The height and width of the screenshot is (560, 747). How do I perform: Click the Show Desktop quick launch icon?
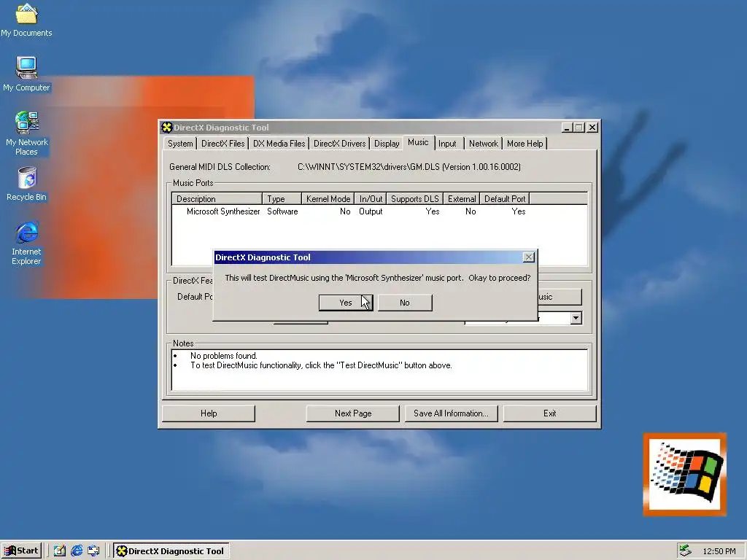60,551
